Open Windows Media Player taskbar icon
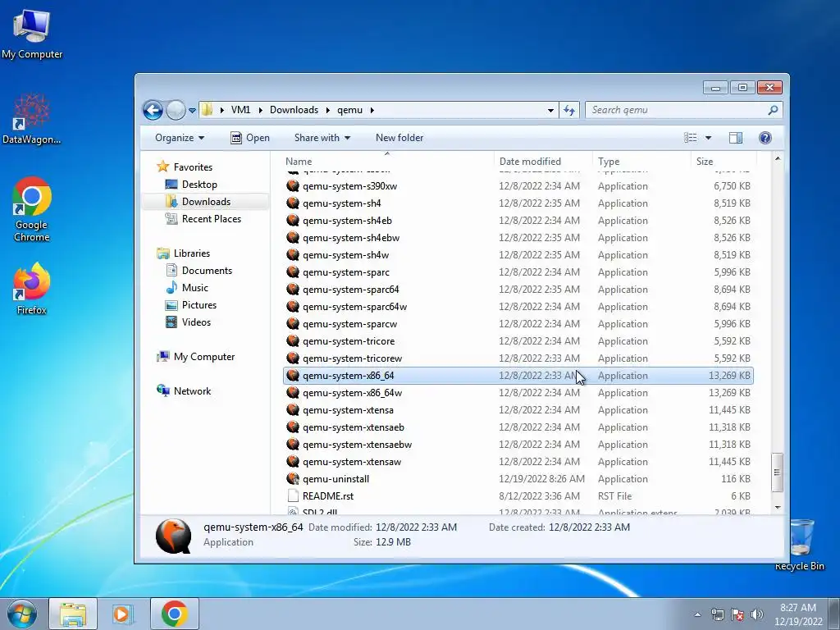Image resolution: width=840 pixels, height=630 pixels. tap(122, 614)
